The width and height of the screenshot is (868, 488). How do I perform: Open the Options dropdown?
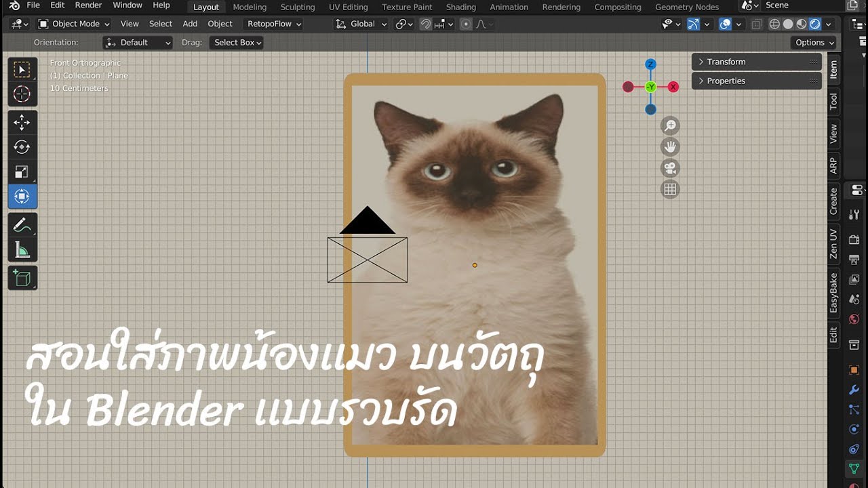814,42
